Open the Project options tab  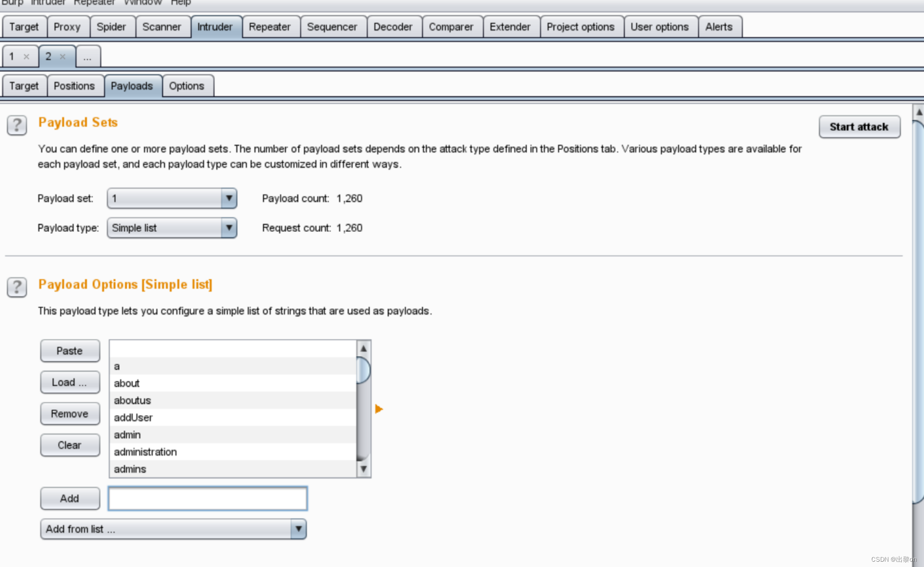coord(581,27)
